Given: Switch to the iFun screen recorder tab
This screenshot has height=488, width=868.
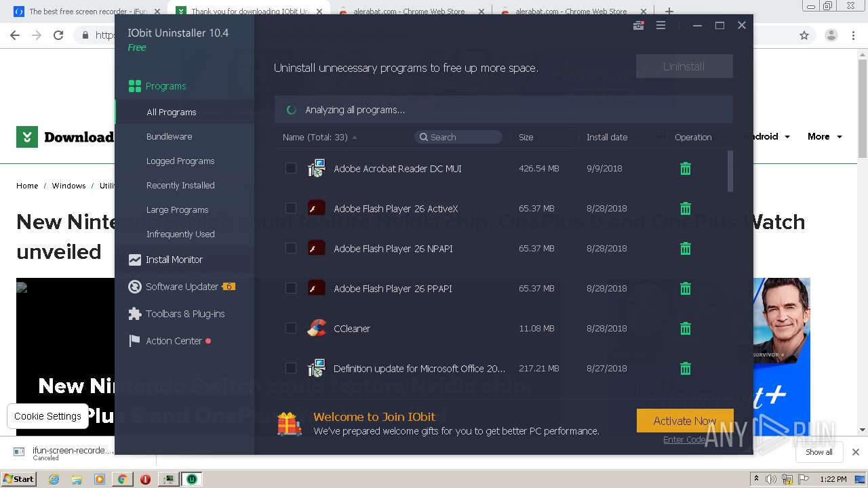Looking at the screenshot, I should click(85, 12).
